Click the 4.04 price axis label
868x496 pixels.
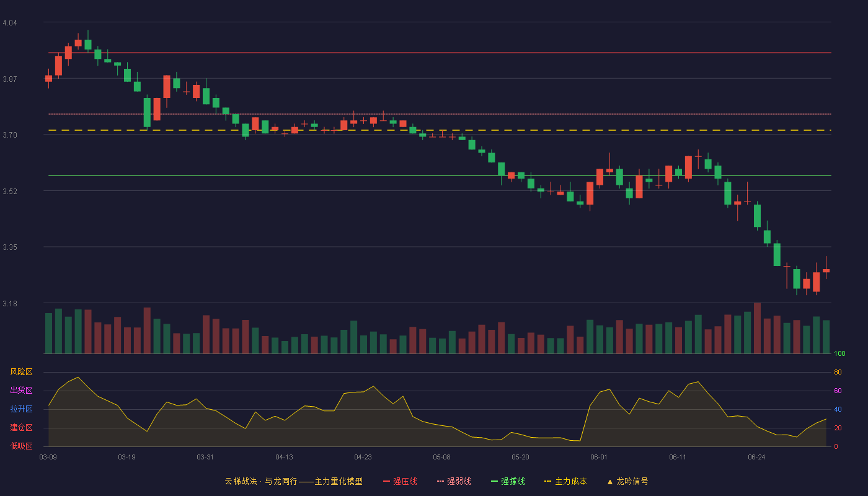coord(10,23)
